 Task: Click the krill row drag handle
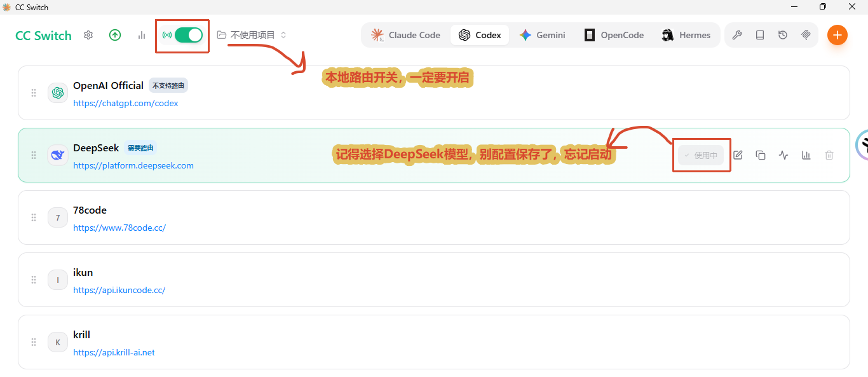(x=34, y=342)
